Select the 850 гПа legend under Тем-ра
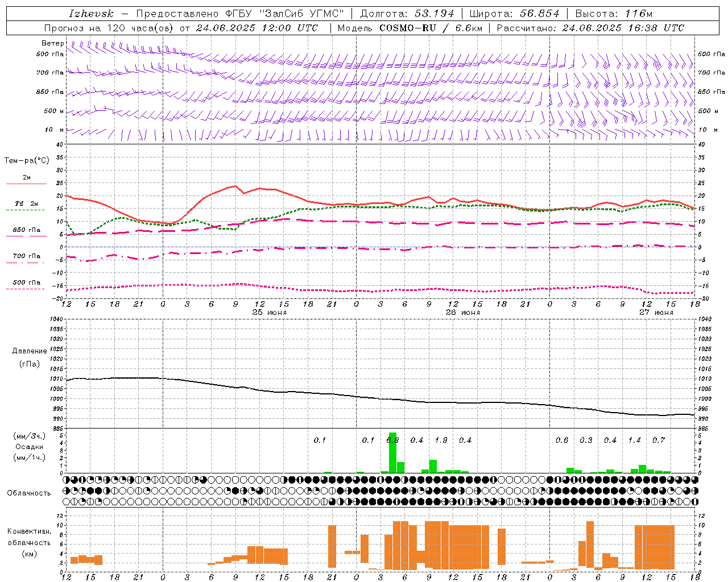This screenshot has width=728, height=582. pyautogui.click(x=27, y=230)
